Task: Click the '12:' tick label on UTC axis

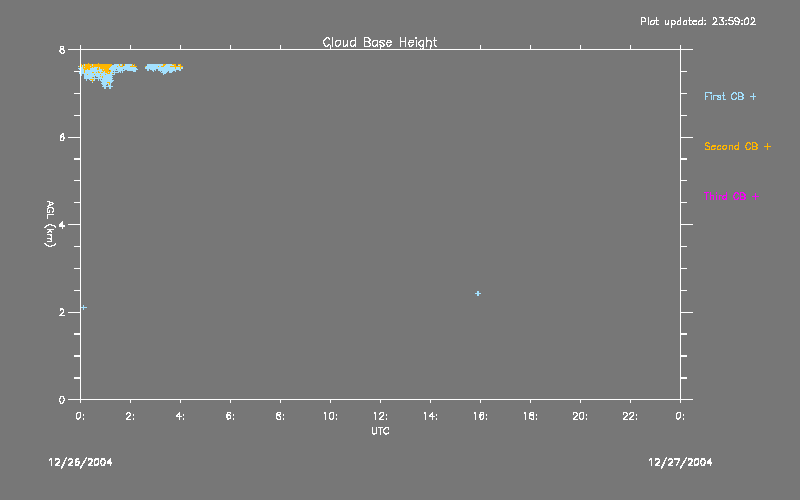Action: [380, 416]
